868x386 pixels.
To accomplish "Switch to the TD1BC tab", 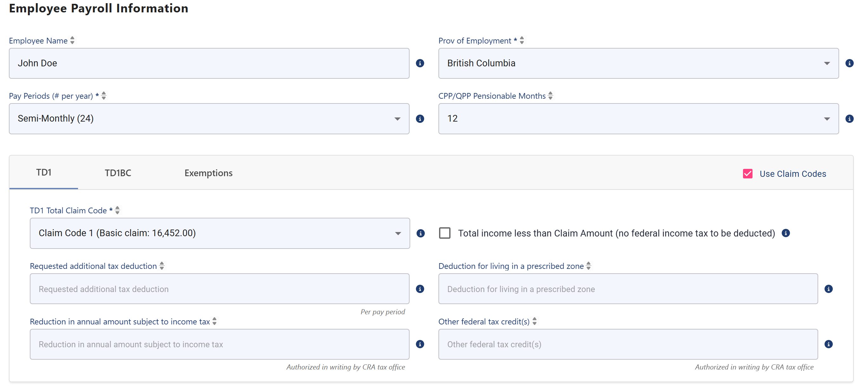I will tap(118, 173).
